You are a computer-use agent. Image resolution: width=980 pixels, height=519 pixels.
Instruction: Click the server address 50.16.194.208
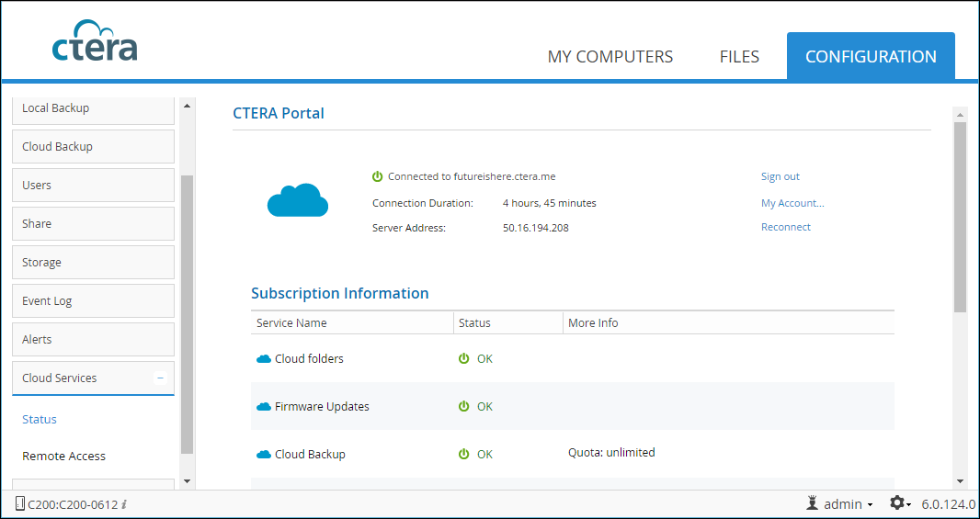point(536,228)
